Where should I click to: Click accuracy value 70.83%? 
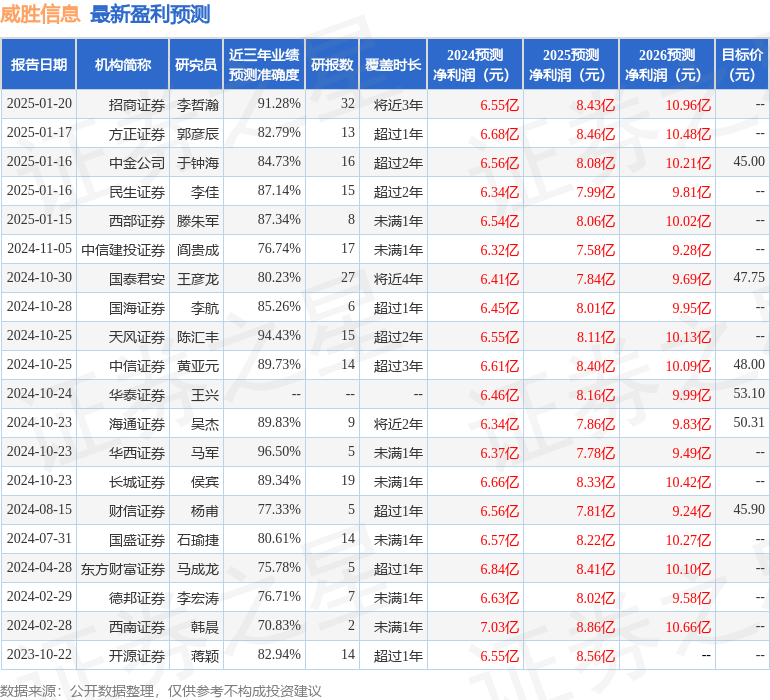click(x=279, y=625)
